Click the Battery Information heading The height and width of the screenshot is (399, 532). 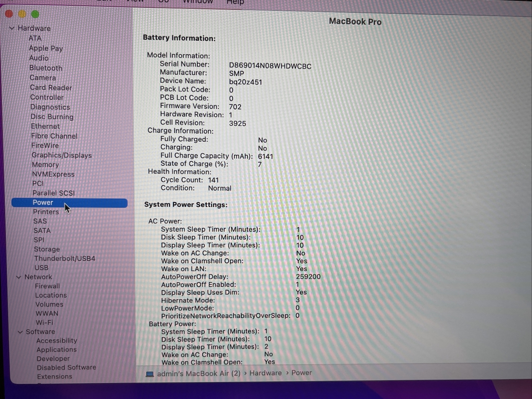pyautogui.click(x=179, y=38)
